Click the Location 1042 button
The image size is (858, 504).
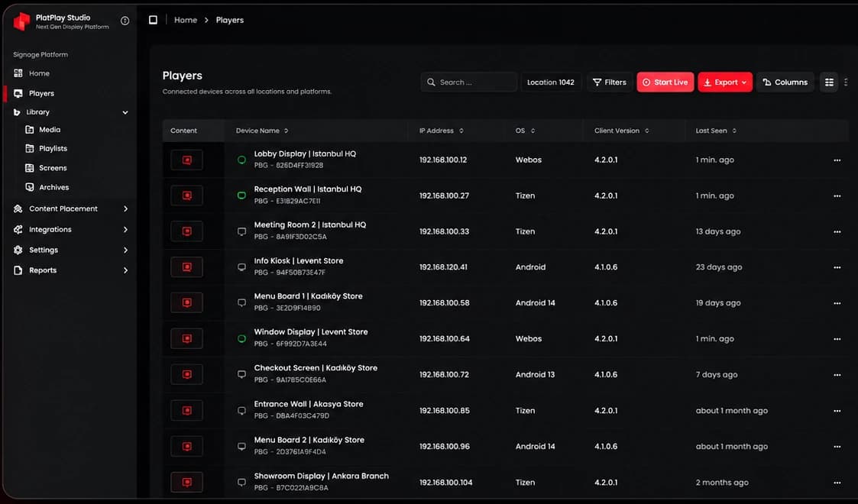[x=550, y=82]
